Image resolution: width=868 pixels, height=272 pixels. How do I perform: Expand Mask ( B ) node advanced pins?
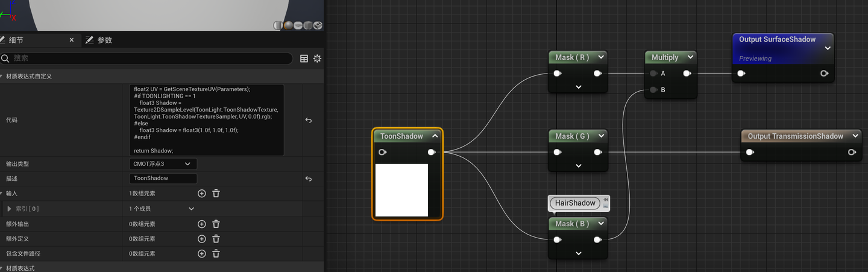click(x=579, y=253)
